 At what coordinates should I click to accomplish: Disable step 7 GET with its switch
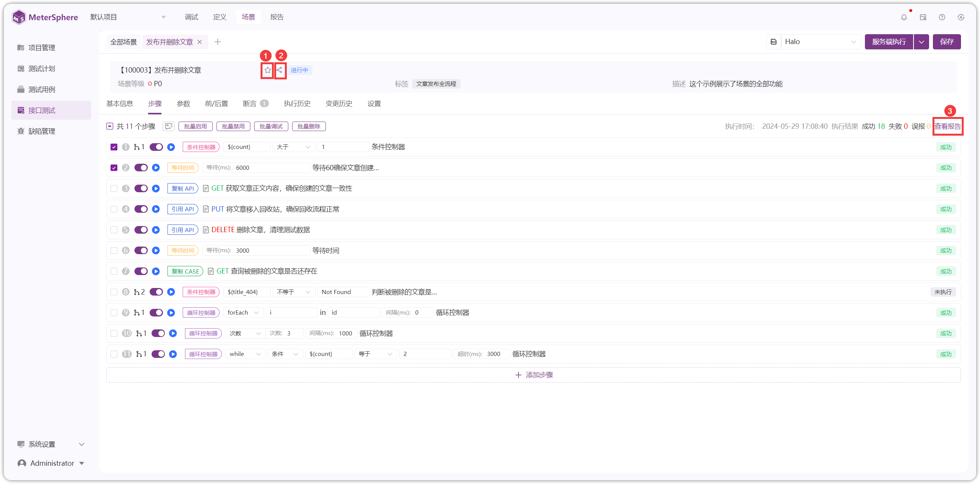(x=141, y=271)
